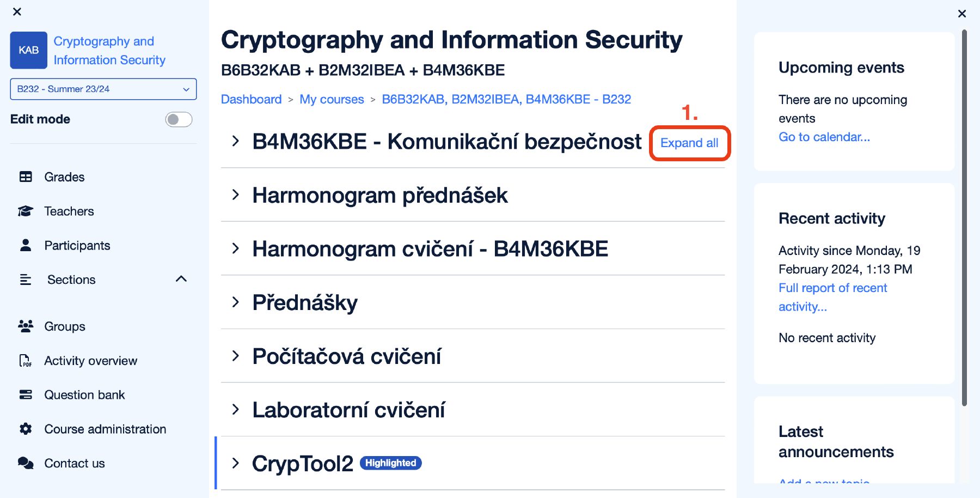The height and width of the screenshot is (498, 980).
Task: Open the Teachers page
Action: (x=69, y=211)
